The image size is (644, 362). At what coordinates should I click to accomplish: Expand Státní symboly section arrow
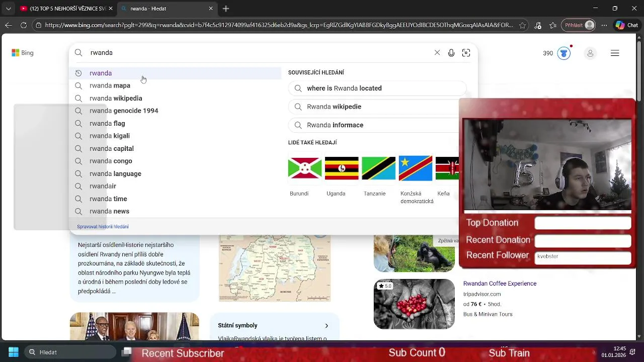tap(327, 326)
